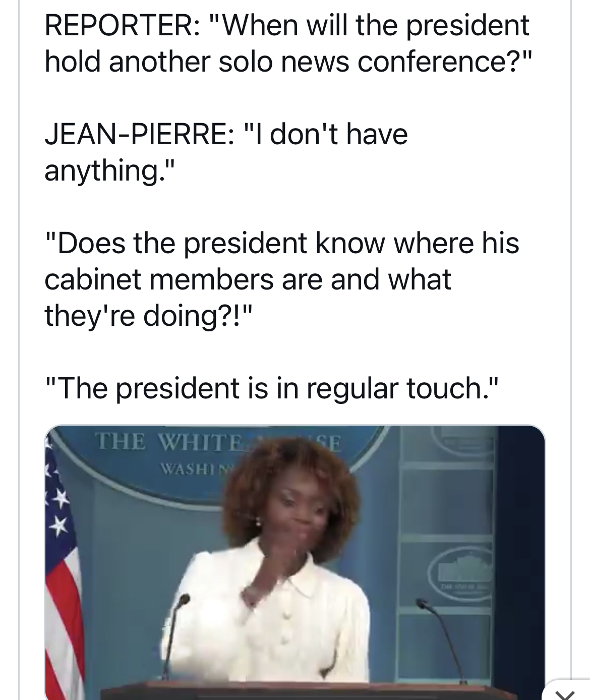590x700 pixels.
Task: Click the word "REPORTER:" in the post
Action: pyautogui.click(x=119, y=25)
